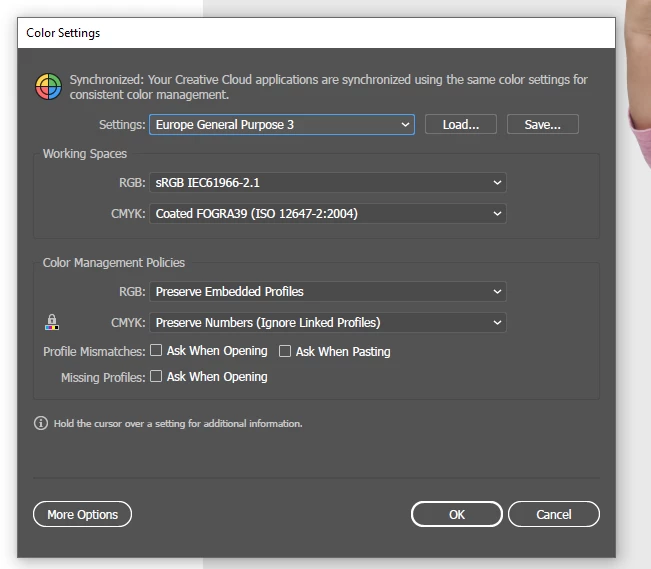Click the CMYK lock icon
This screenshot has height=569, width=651.
(x=52, y=322)
